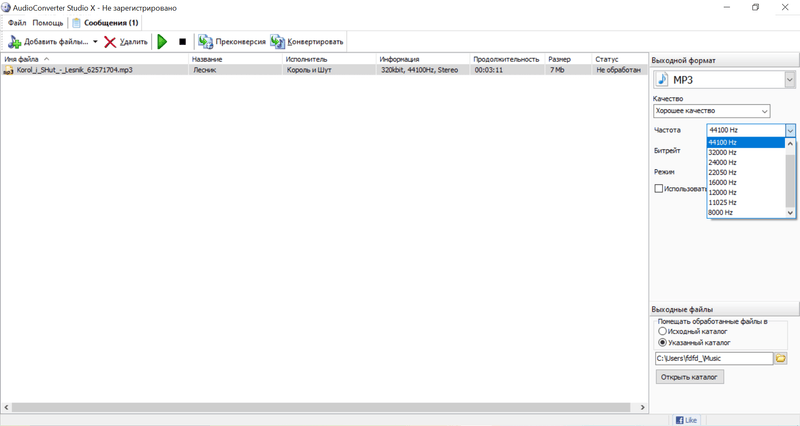Click the file list left scroll arrow
Screen dimensions: 800x426
click(6, 408)
